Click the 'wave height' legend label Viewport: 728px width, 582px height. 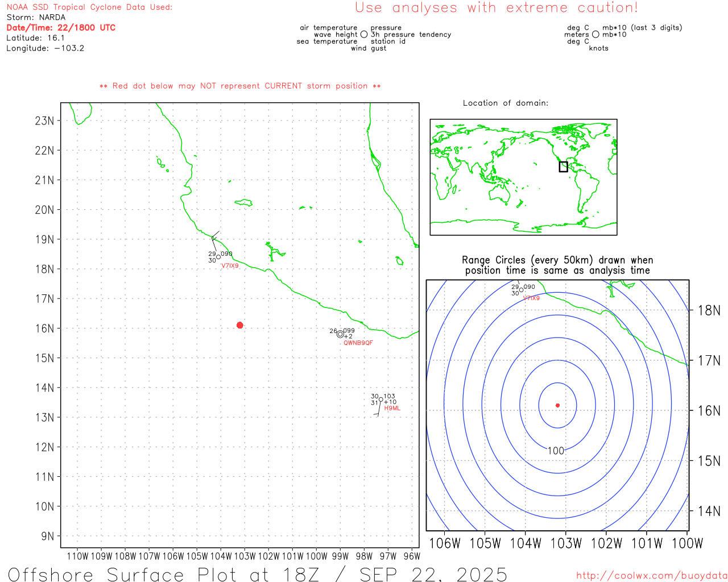click(x=336, y=35)
